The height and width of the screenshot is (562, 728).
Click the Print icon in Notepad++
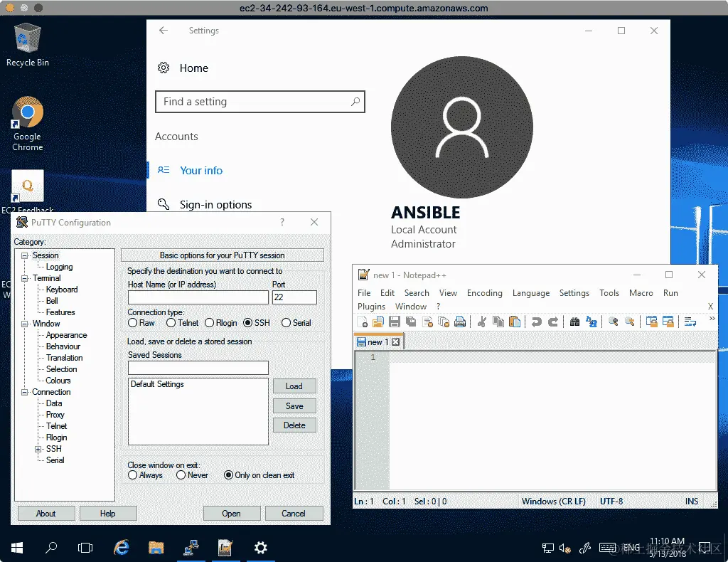(x=460, y=322)
